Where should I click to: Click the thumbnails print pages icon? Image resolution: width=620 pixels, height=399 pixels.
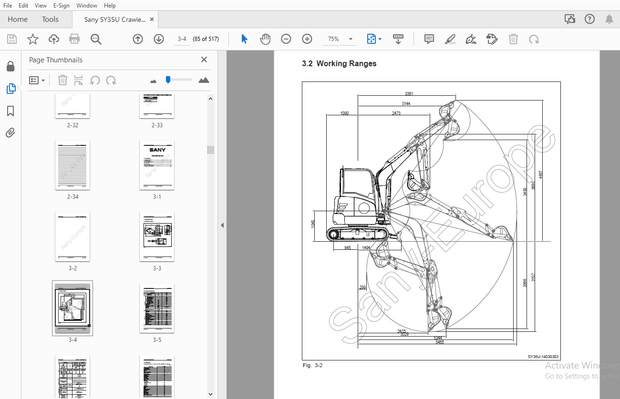pos(78,80)
